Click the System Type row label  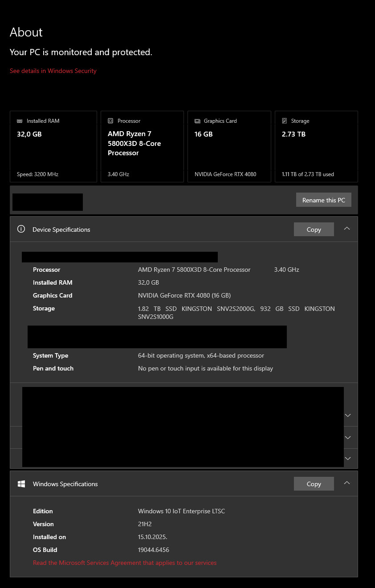pos(50,355)
